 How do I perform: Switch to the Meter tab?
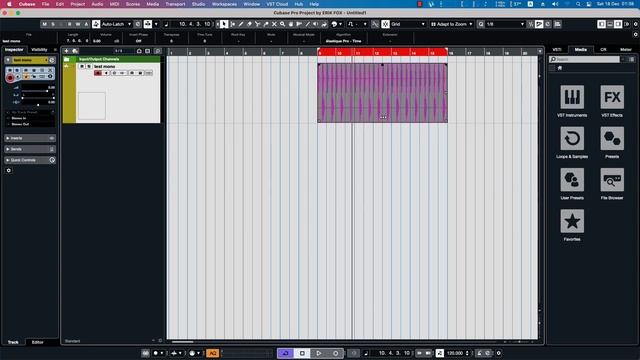[x=626, y=50]
